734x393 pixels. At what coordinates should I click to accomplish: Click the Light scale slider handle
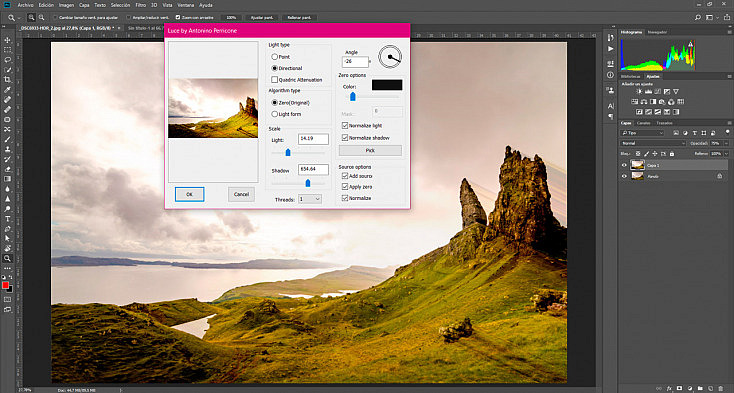click(x=288, y=152)
